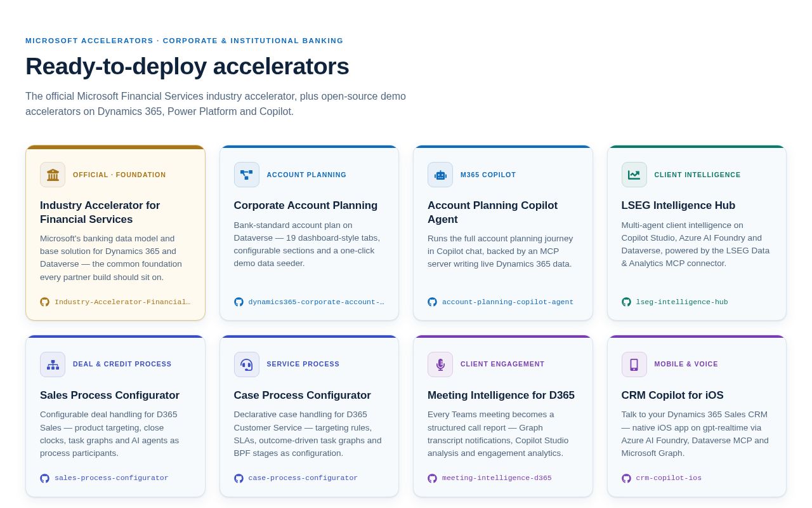812x508 pixels.
Task: Open the sales-process-configurator repository link
Action: coord(105,478)
